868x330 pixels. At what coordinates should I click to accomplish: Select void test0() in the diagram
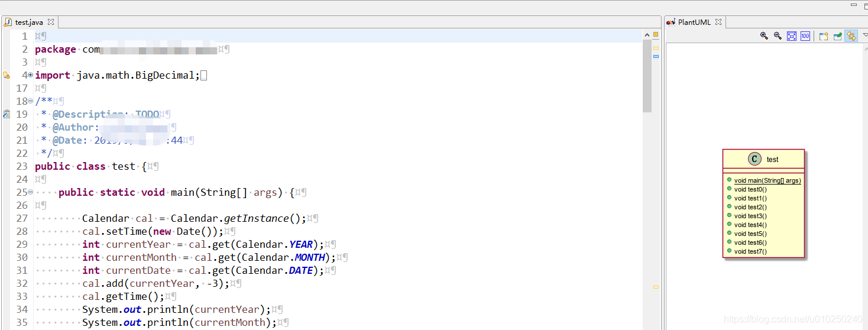tap(750, 189)
